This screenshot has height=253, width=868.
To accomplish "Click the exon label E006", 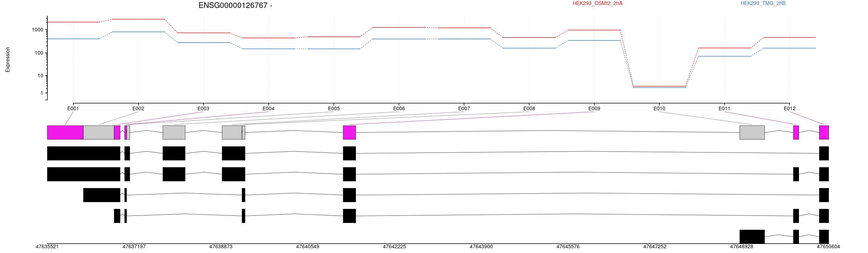I will pyautogui.click(x=399, y=108).
